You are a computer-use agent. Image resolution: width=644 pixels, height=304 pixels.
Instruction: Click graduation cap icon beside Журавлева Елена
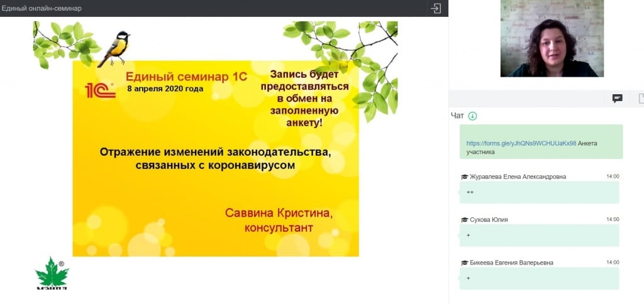pos(465,177)
